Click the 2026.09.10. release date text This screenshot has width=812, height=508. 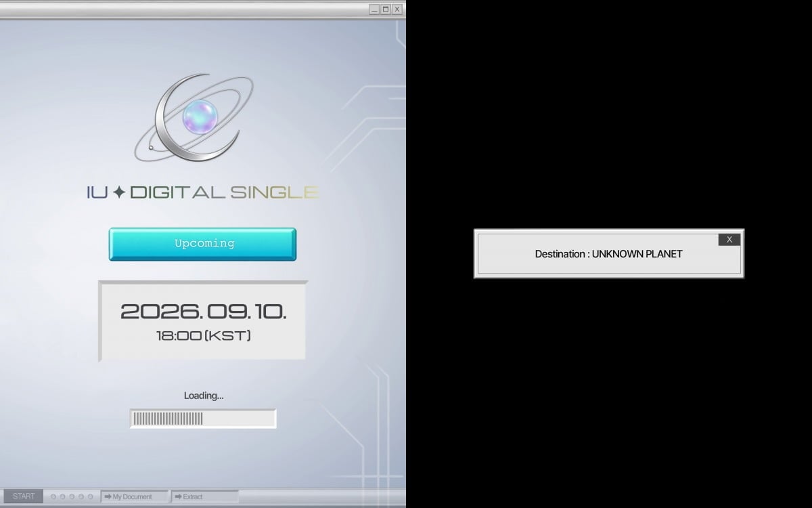[203, 312]
